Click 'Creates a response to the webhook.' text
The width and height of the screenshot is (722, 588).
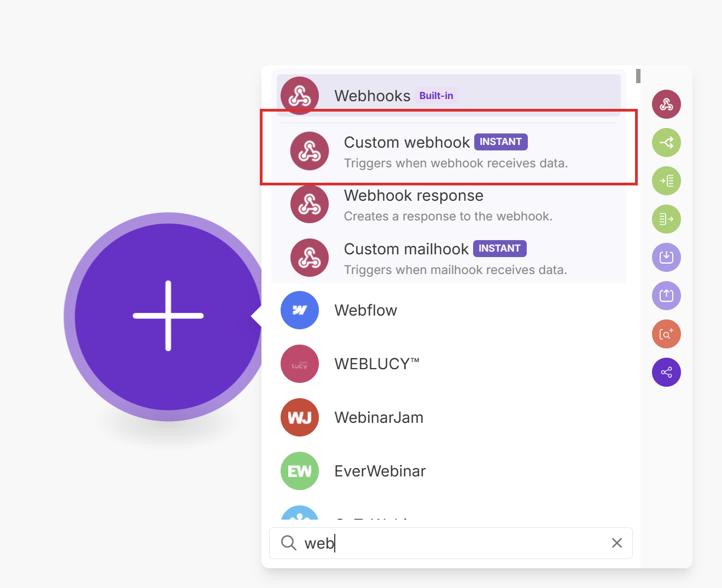pyautogui.click(x=448, y=217)
